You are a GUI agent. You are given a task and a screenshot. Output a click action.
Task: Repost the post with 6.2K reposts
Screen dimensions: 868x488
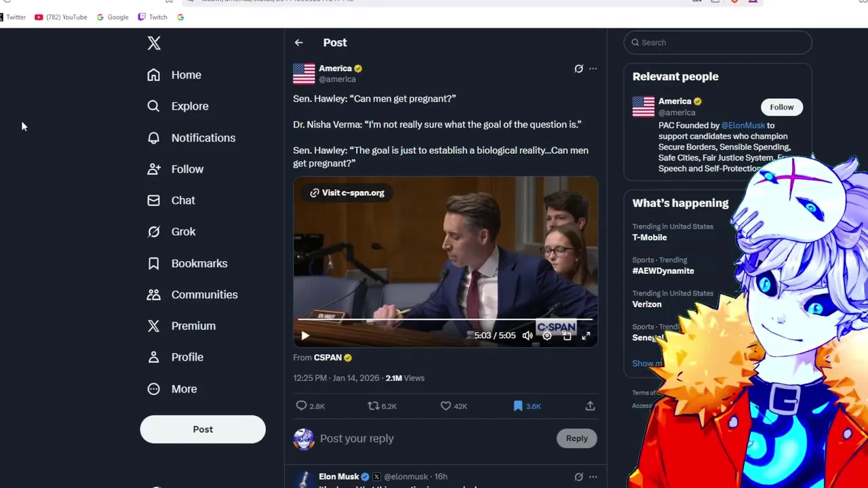click(382, 406)
